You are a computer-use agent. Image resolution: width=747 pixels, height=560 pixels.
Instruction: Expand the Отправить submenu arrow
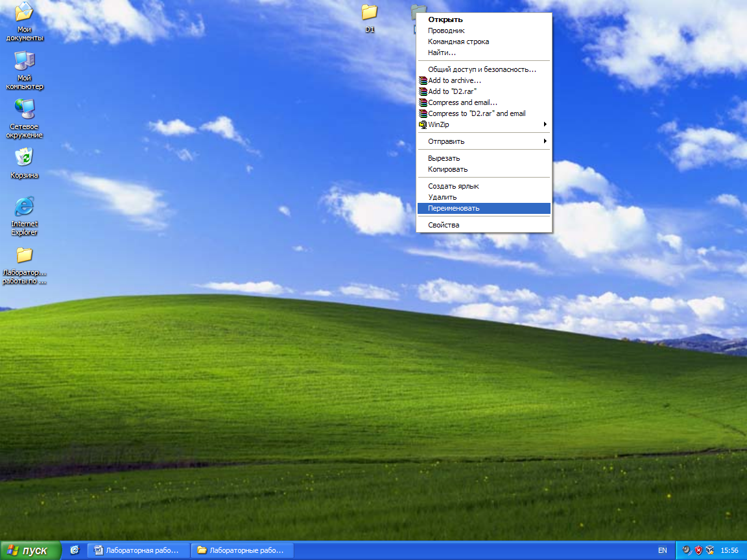[x=545, y=141]
